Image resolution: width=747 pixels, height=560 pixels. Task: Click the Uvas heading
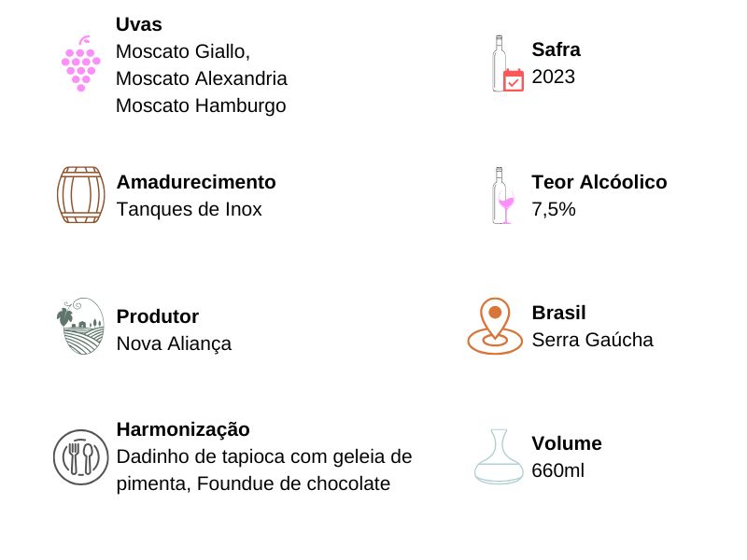point(139,24)
